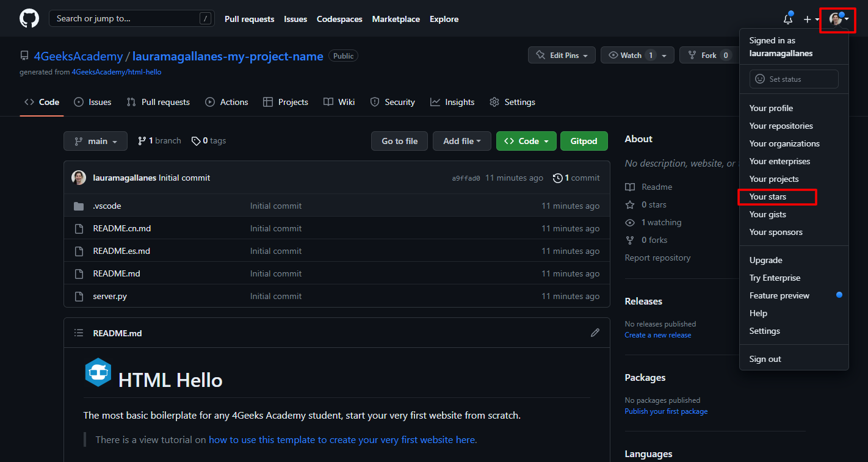
Task: Open Explore in top navigation
Action: tap(444, 19)
